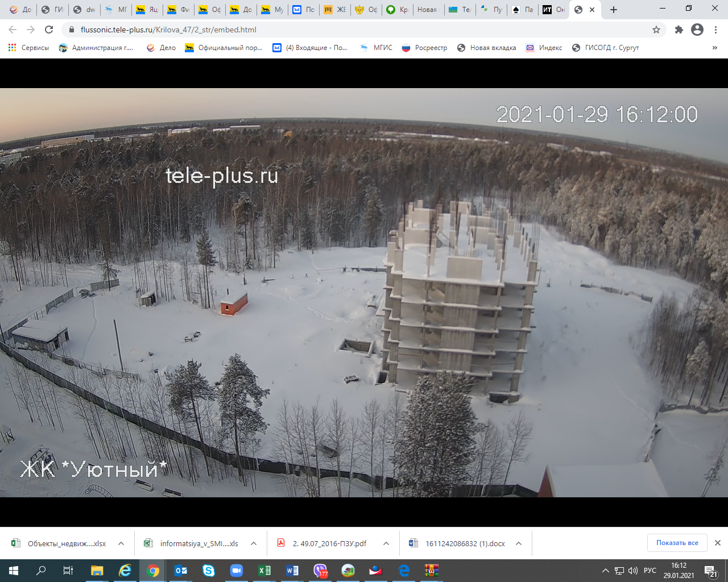Viewport: 728px width, 582px height.
Task: Launch Excel from the taskbar
Action: pos(264,571)
